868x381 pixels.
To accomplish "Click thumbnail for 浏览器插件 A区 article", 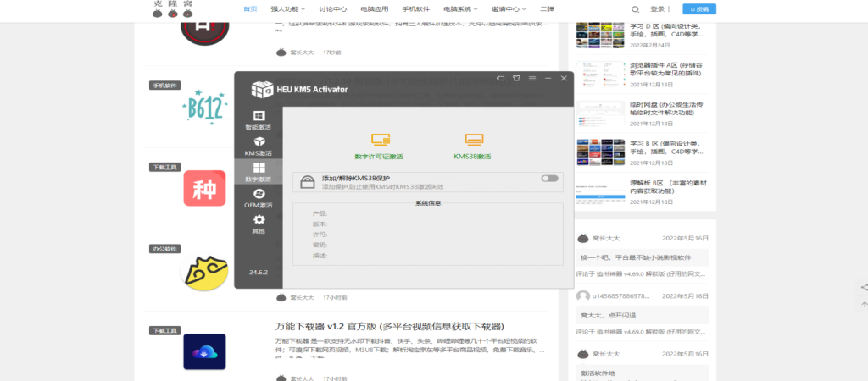I will click(600, 75).
